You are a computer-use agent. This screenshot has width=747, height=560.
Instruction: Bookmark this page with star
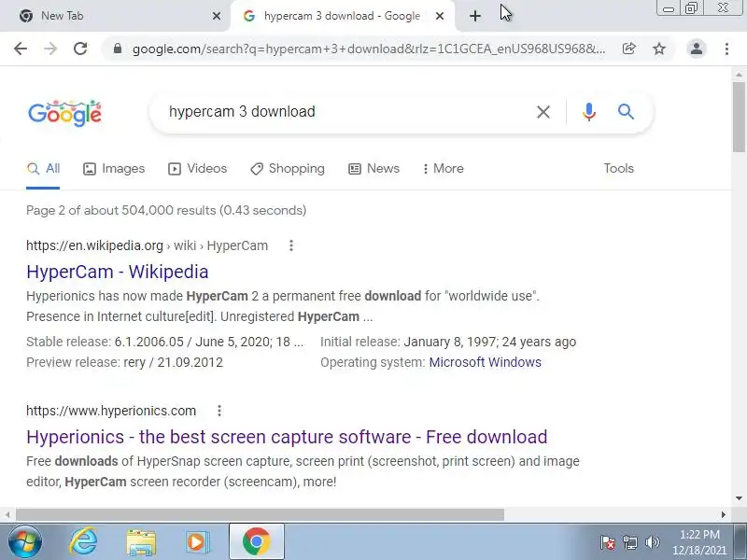(x=659, y=49)
